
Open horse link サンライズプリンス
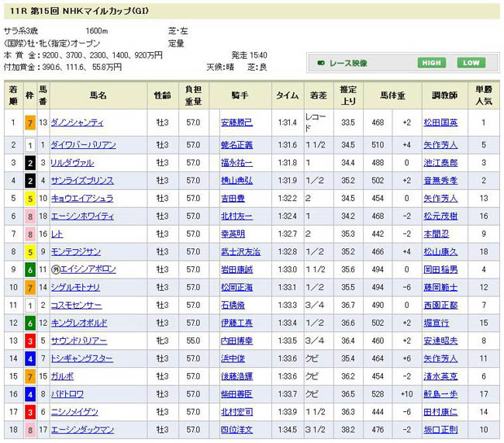tap(82, 180)
